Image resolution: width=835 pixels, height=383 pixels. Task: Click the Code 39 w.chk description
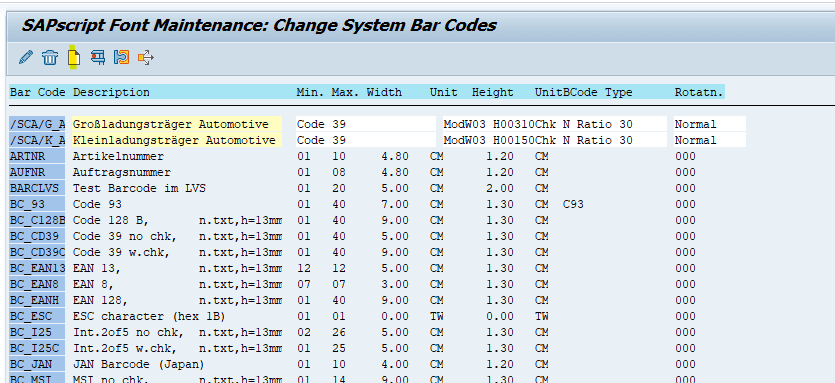(122, 252)
